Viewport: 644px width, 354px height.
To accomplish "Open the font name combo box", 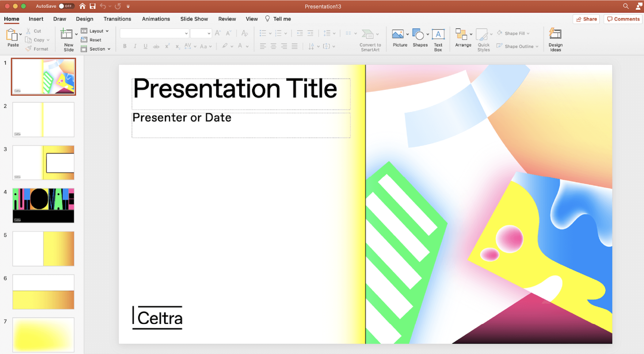I will [x=154, y=33].
